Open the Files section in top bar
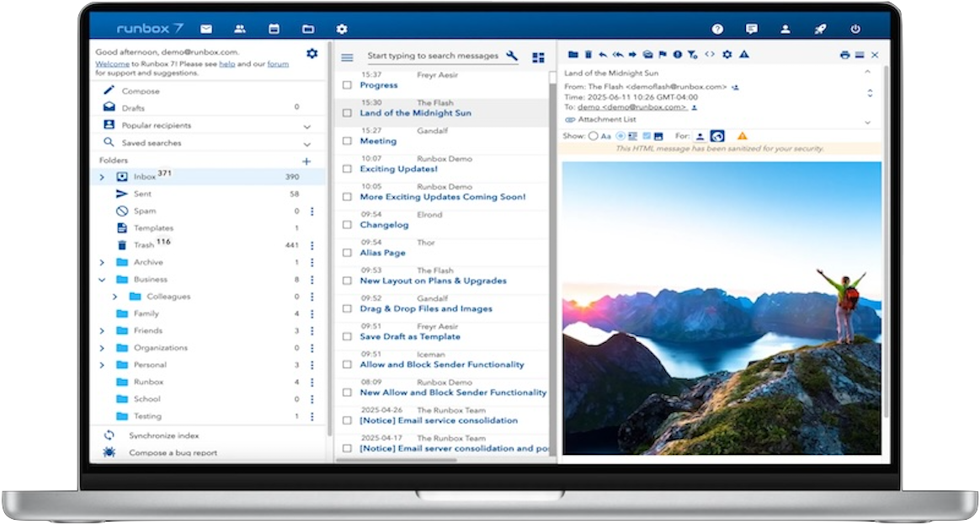 [x=308, y=29]
